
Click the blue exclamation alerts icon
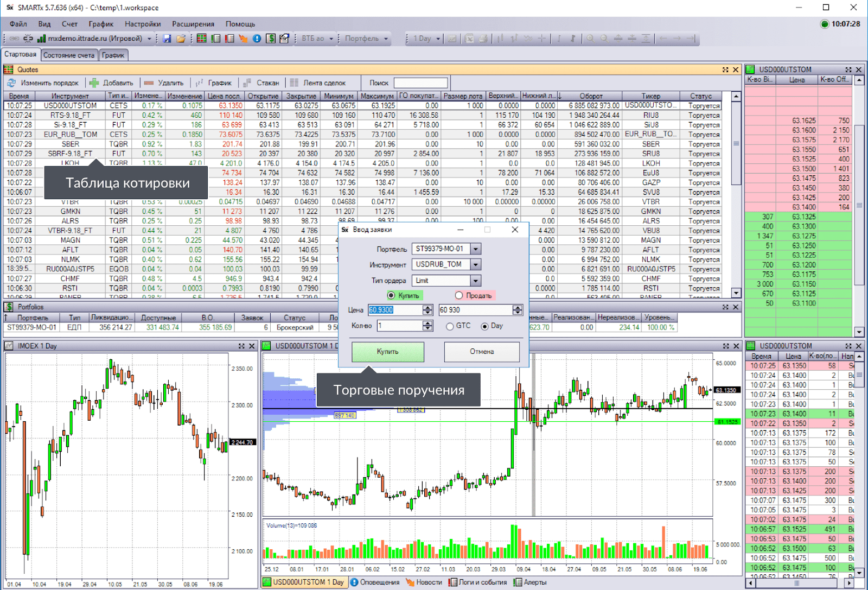[x=257, y=39]
